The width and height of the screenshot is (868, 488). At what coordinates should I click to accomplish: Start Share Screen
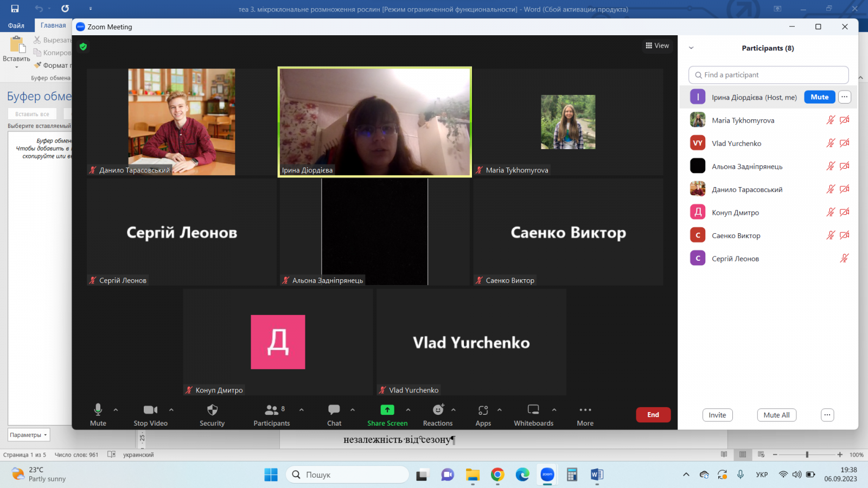point(387,415)
